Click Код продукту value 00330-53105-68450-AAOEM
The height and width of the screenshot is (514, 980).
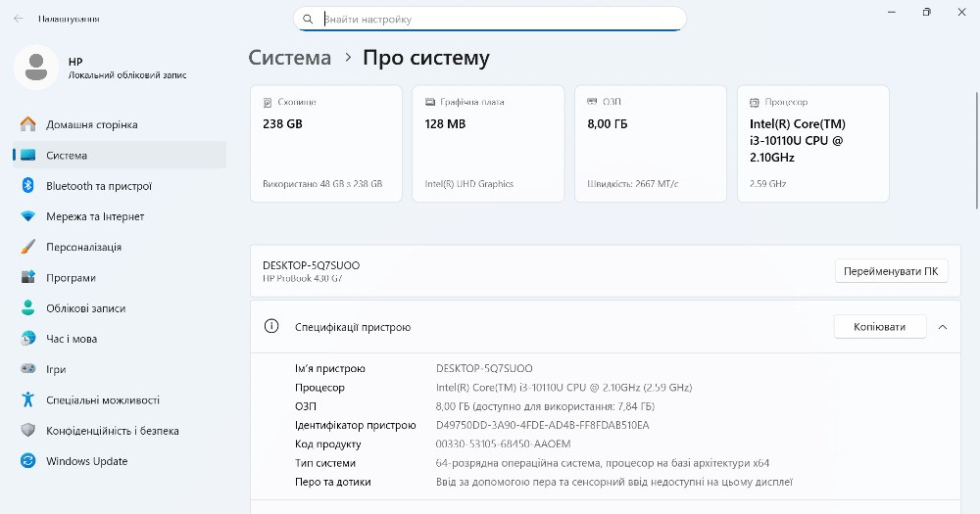[503, 444]
